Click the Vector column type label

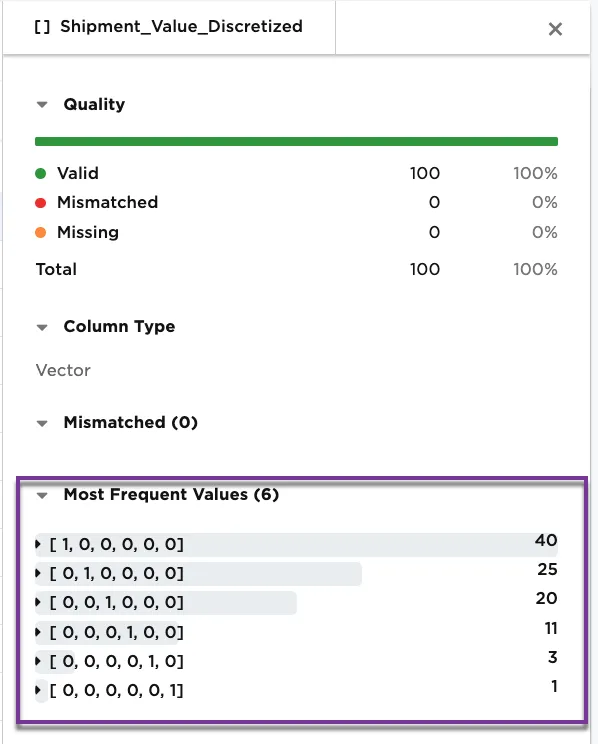63,370
